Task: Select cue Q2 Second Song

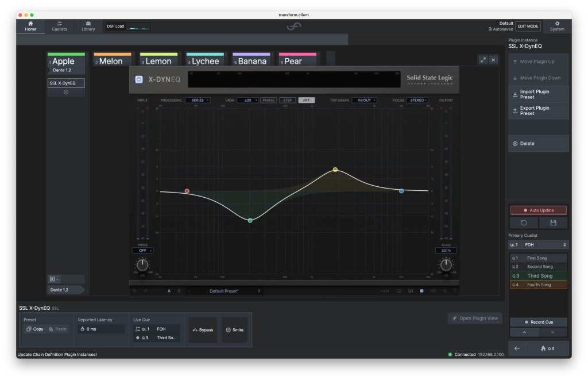Action: 538,267
